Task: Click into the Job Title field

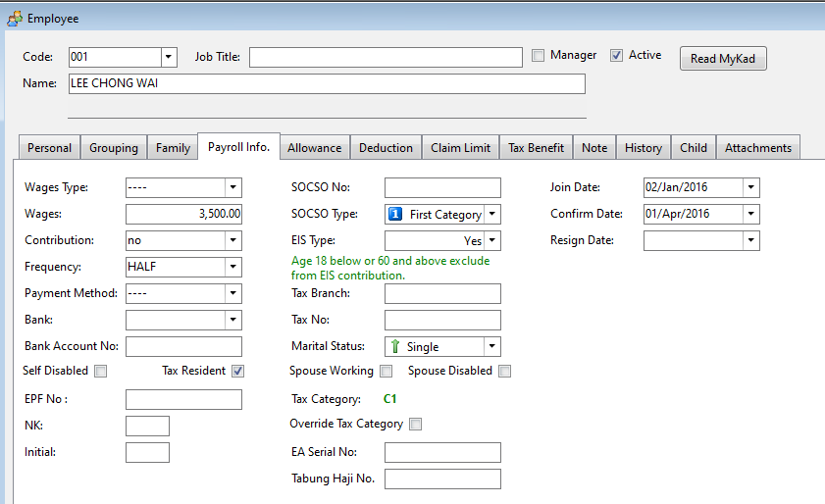Action: click(x=386, y=58)
